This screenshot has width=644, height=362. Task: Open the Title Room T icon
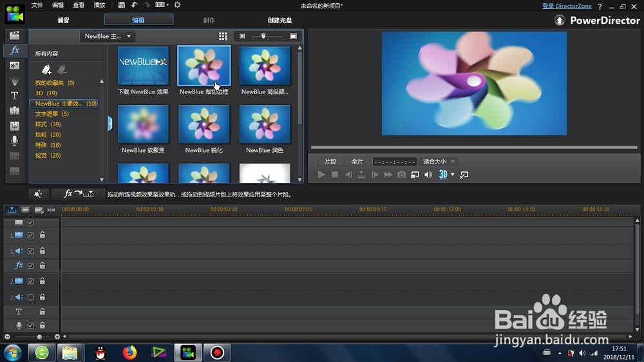(x=14, y=95)
